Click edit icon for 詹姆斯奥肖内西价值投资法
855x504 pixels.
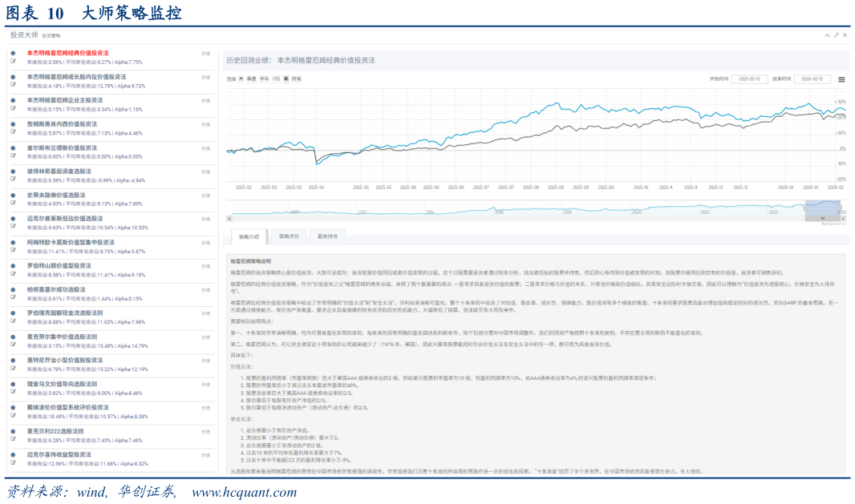(x=13, y=133)
